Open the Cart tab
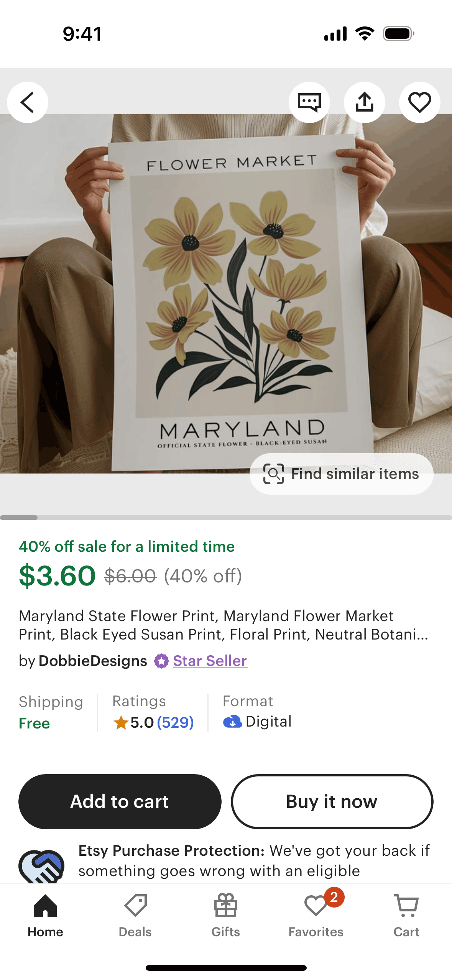 pos(406,915)
